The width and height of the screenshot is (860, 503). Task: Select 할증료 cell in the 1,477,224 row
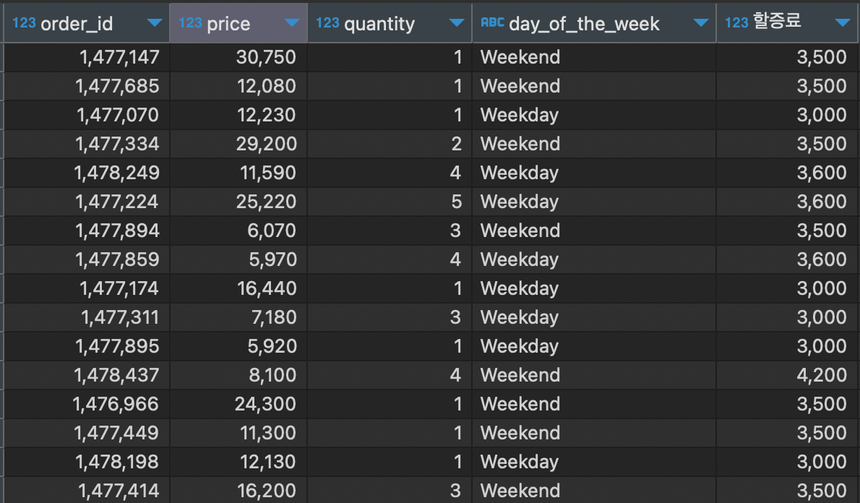pos(788,202)
